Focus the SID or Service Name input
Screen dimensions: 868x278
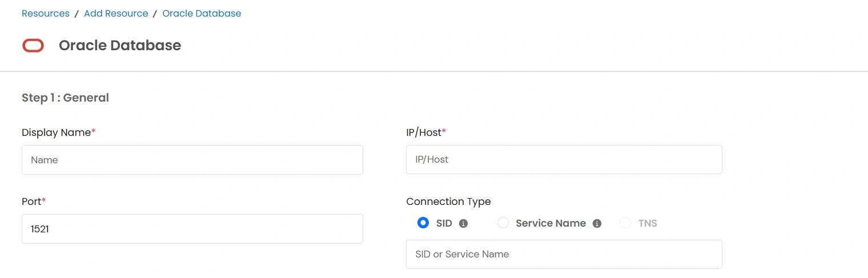tap(564, 254)
